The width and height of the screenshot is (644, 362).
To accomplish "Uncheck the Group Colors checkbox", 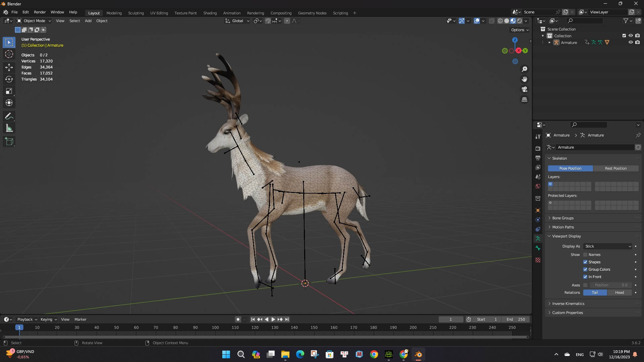I will [x=585, y=269].
